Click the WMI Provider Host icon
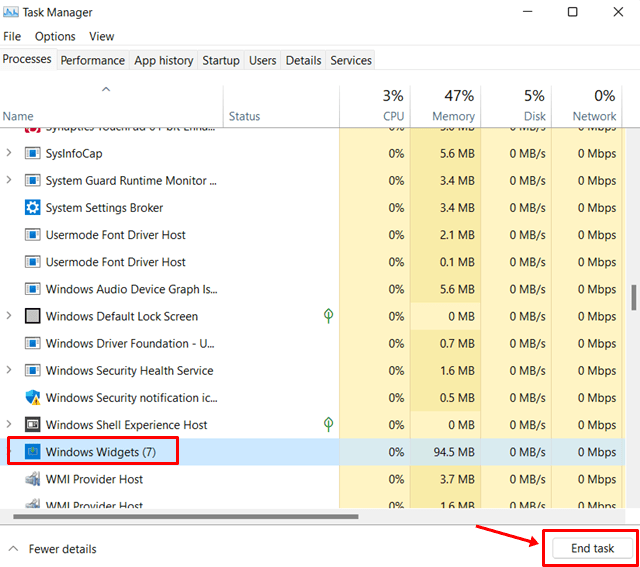The height and width of the screenshot is (567, 640). coord(32,479)
